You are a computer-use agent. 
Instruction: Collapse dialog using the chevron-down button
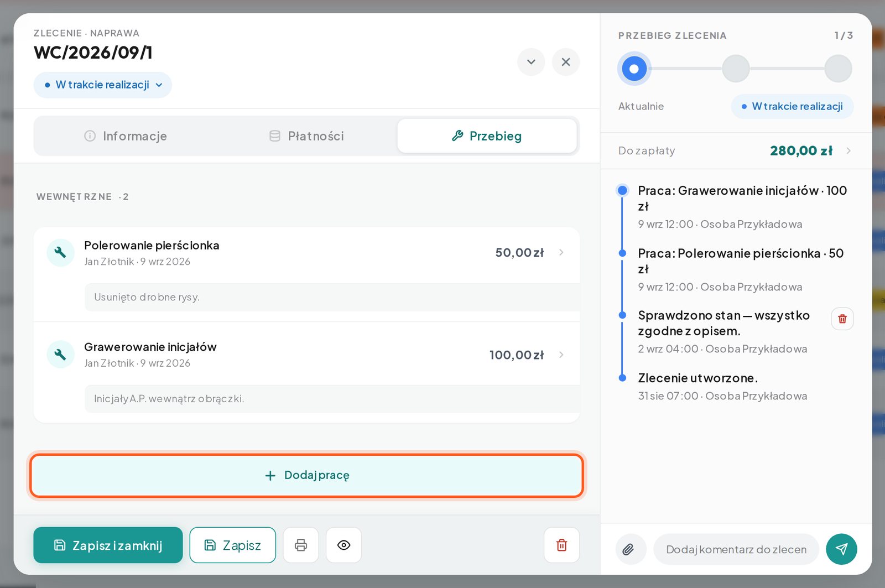(531, 62)
